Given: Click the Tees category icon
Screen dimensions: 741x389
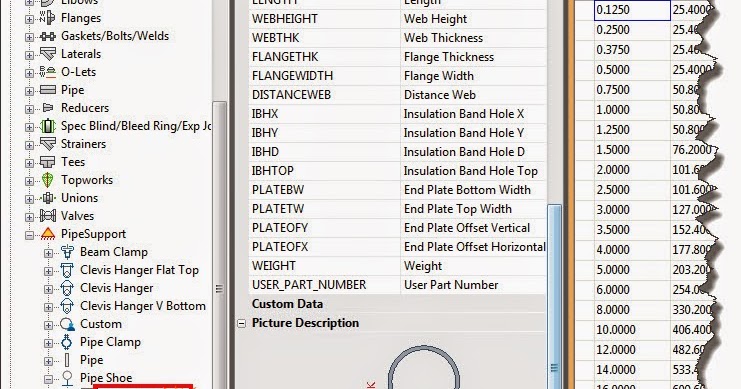Looking at the screenshot, I should [x=47, y=162].
